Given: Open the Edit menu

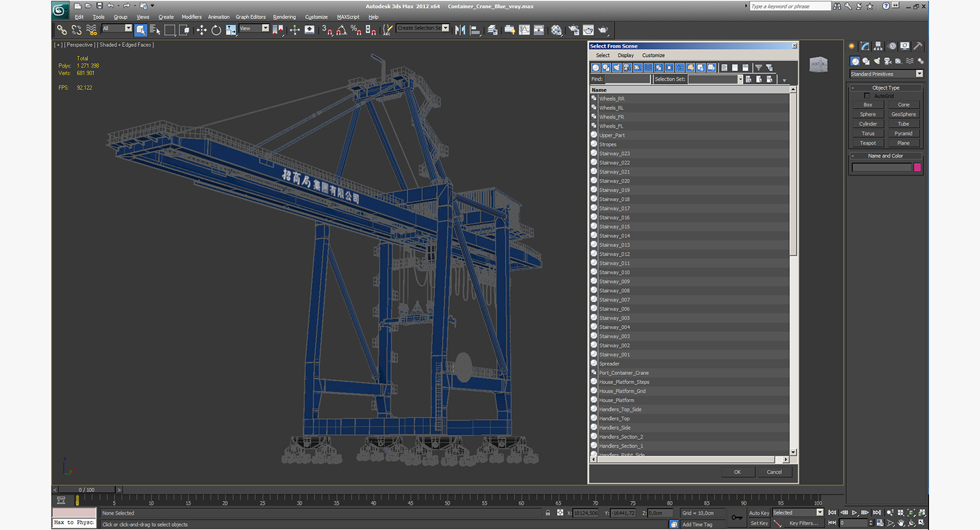Looking at the screenshot, I should 79,17.
